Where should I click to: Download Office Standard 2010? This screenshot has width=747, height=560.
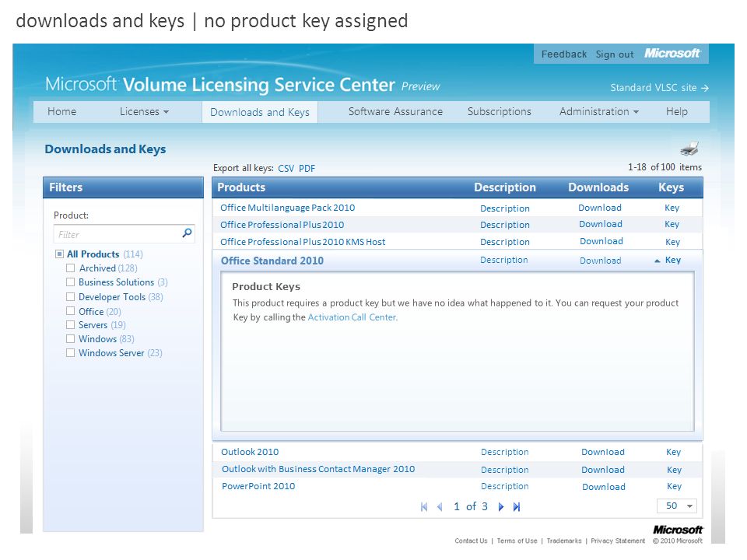[x=600, y=261]
